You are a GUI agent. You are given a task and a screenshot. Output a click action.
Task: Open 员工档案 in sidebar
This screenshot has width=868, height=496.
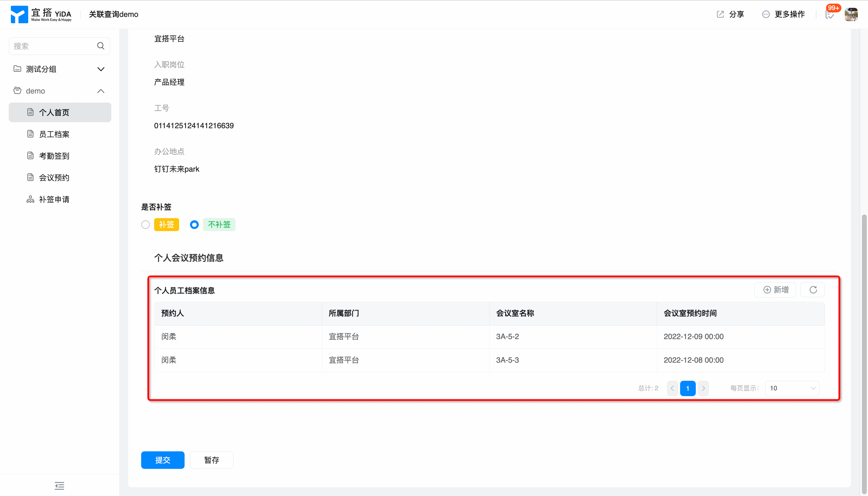[60, 134]
